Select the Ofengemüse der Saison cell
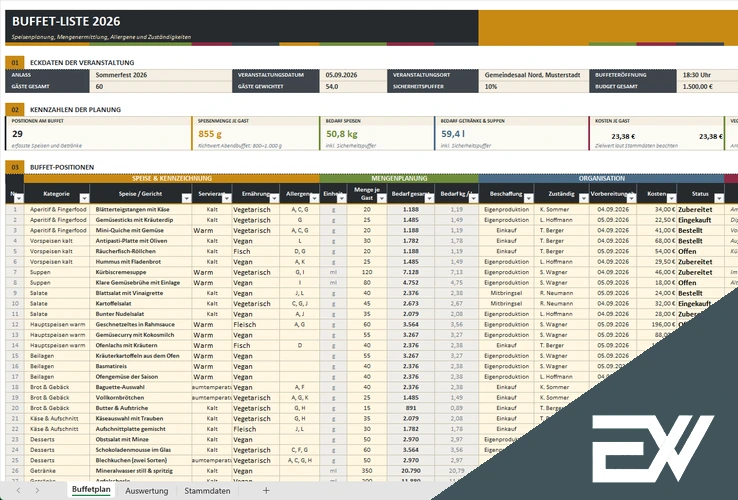This screenshot has height=500, width=738. click(140, 377)
